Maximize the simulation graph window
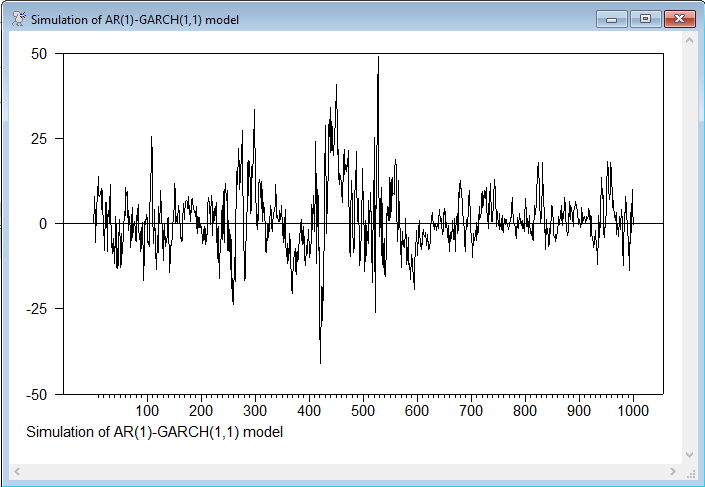 645,18
